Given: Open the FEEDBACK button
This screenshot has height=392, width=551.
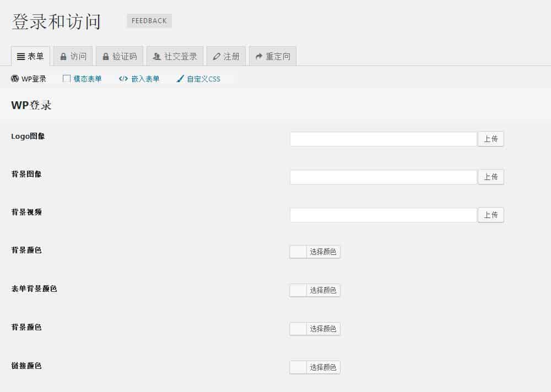Looking at the screenshot, I should click(149, 21).
